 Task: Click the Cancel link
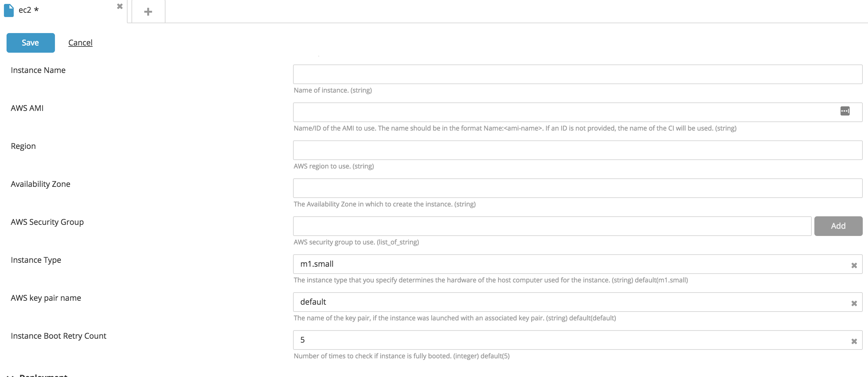pos(80,42)
